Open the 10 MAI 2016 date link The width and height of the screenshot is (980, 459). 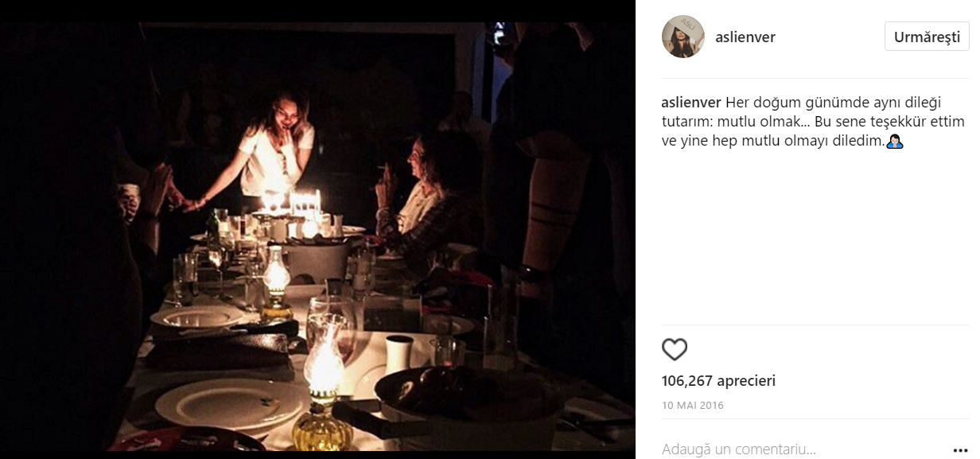(693, 405)
